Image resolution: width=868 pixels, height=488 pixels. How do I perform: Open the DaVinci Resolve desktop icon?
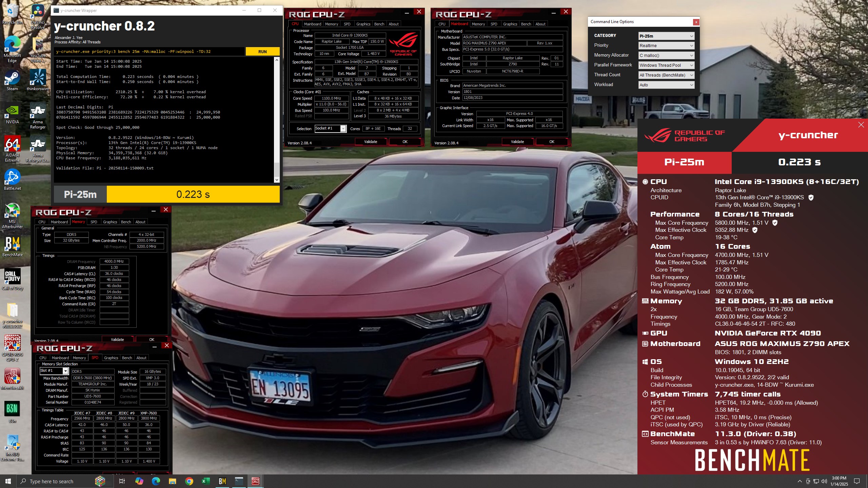(38, 17)
